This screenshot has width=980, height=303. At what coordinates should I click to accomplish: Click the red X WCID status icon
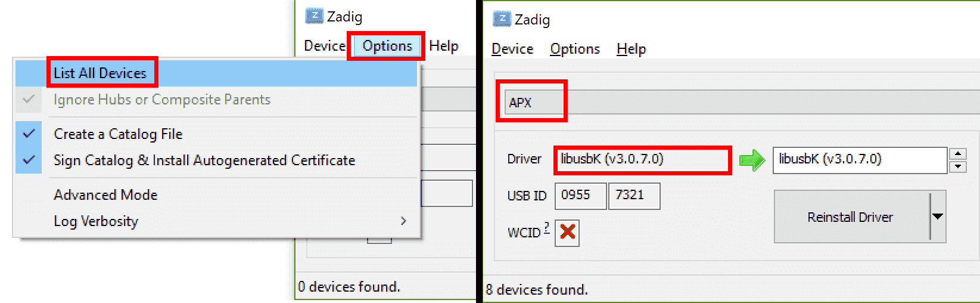coord(567,232)
